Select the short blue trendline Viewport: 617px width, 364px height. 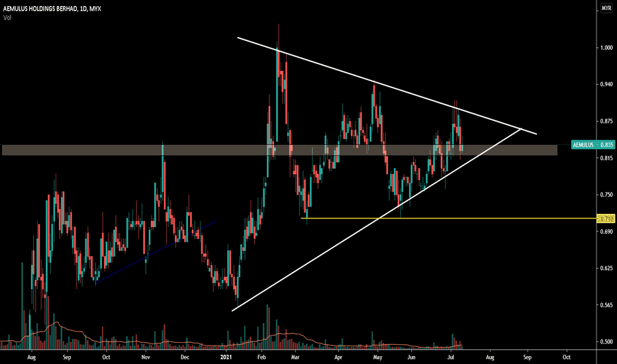coord(156,251)
